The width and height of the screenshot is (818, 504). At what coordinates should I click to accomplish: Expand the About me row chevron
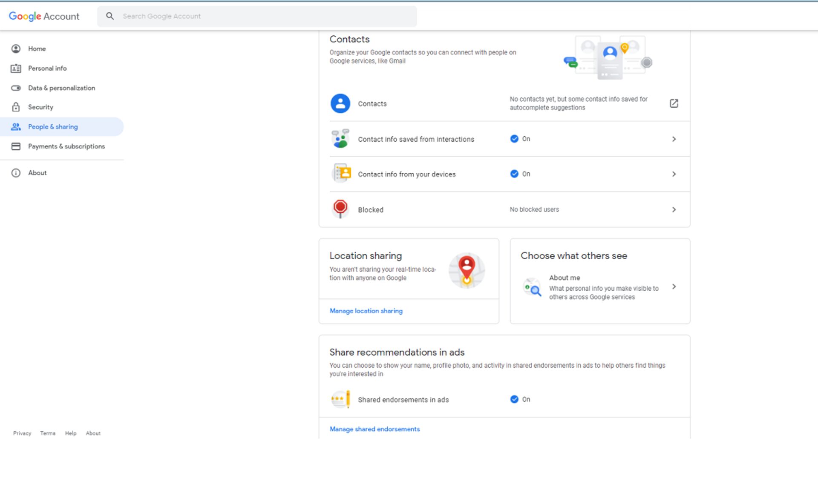(674, 287)
